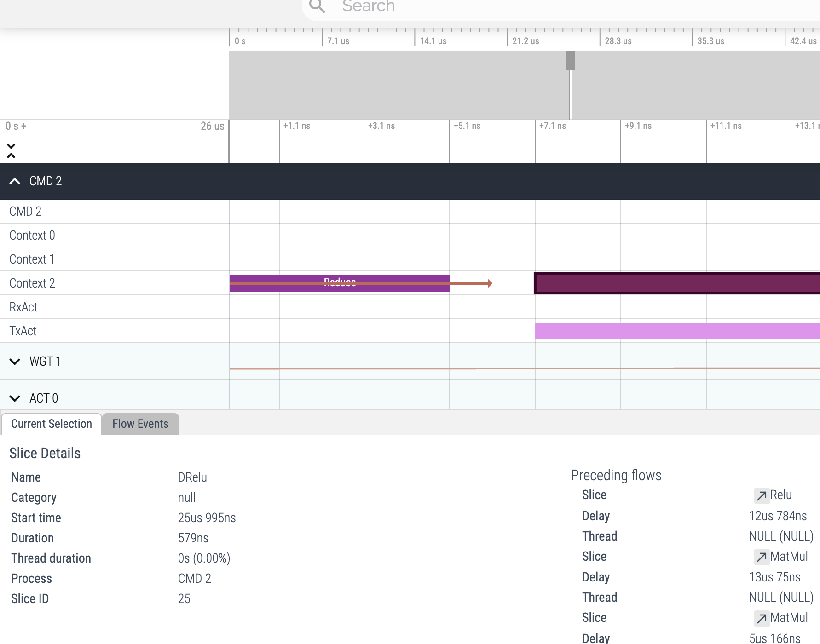This screenshot has height=644, width=820.
Task: Click the timeline overview selection handle
Action: (571, 60)
